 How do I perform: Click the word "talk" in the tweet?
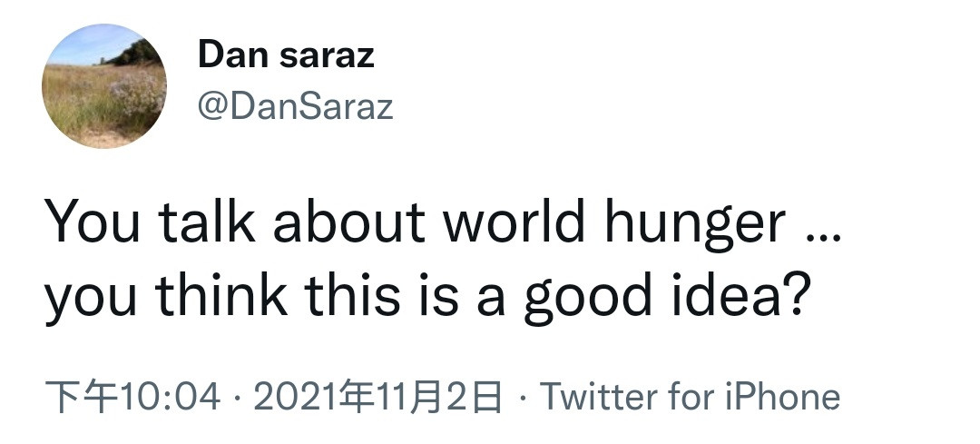click(208, 222)
